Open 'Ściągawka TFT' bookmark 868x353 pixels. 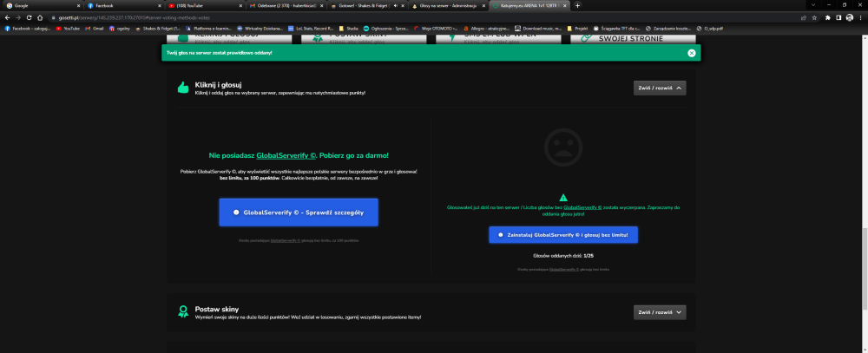(x=616, y=29)
